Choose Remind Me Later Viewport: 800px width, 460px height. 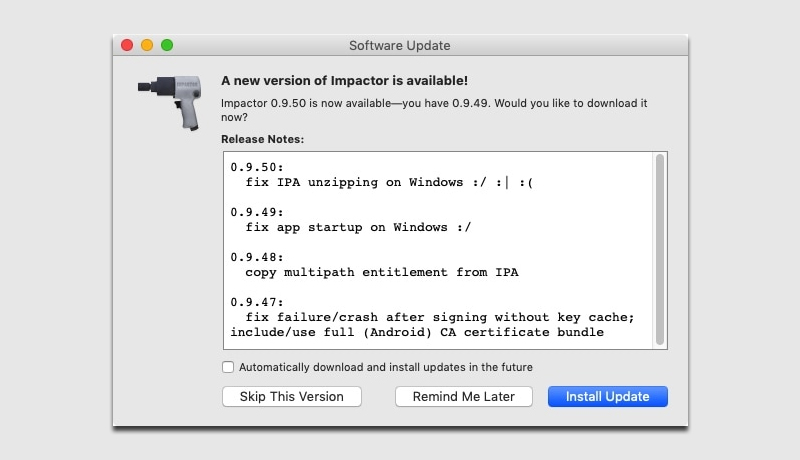point(463,396)
